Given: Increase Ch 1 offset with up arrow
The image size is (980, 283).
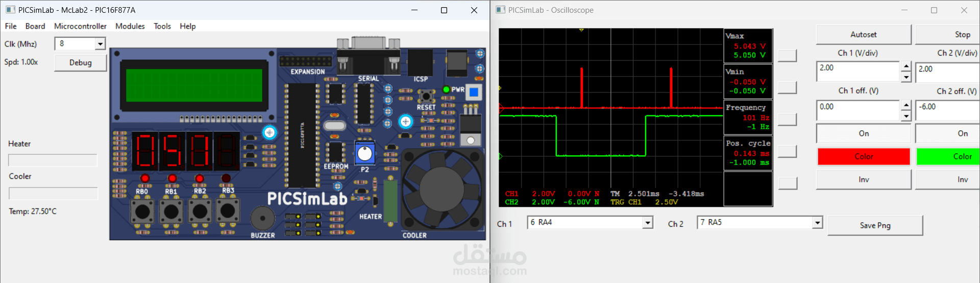Looking at the screenshot, I should [x=906, y=105].
